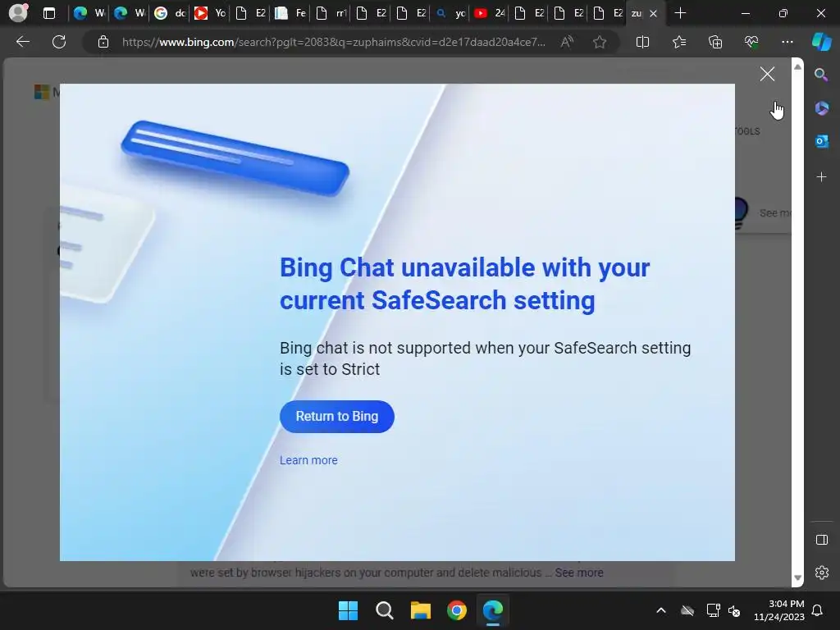Open the profile avatar menu
The height and width of the screenshot is (630, 840).
point(18,13)
